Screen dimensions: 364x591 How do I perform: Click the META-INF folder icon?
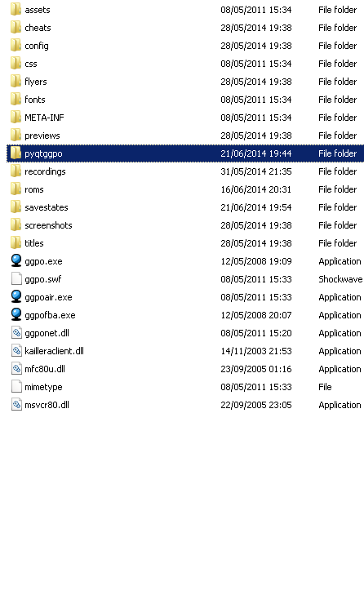click(16, 118)
